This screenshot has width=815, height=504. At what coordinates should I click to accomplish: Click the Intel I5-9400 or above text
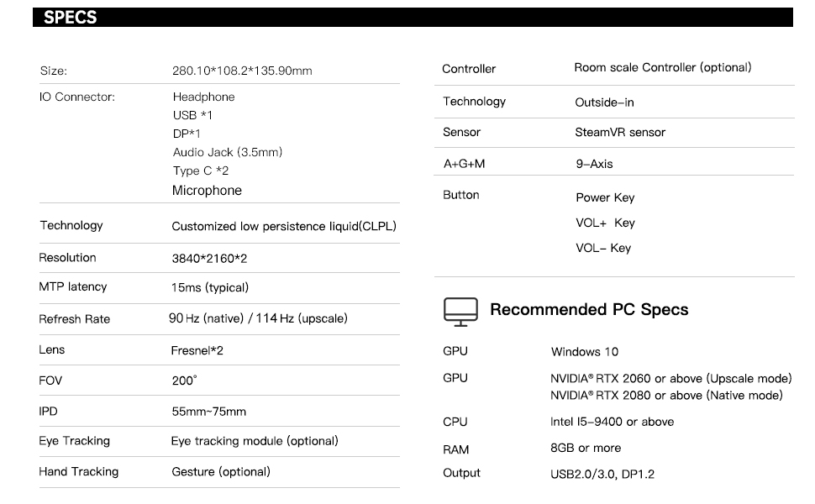(612, 422)
